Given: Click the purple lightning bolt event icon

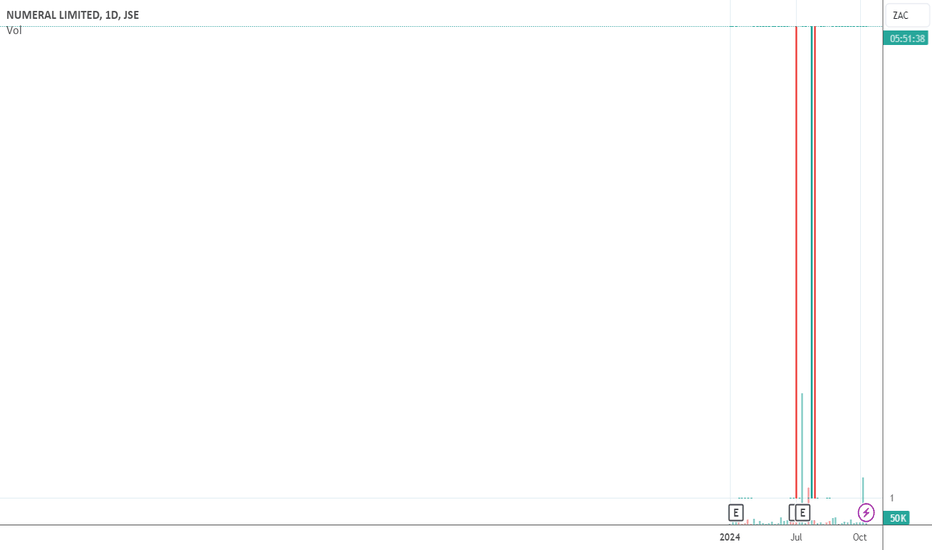Looking at the screenshot, I should coord(866,512).
